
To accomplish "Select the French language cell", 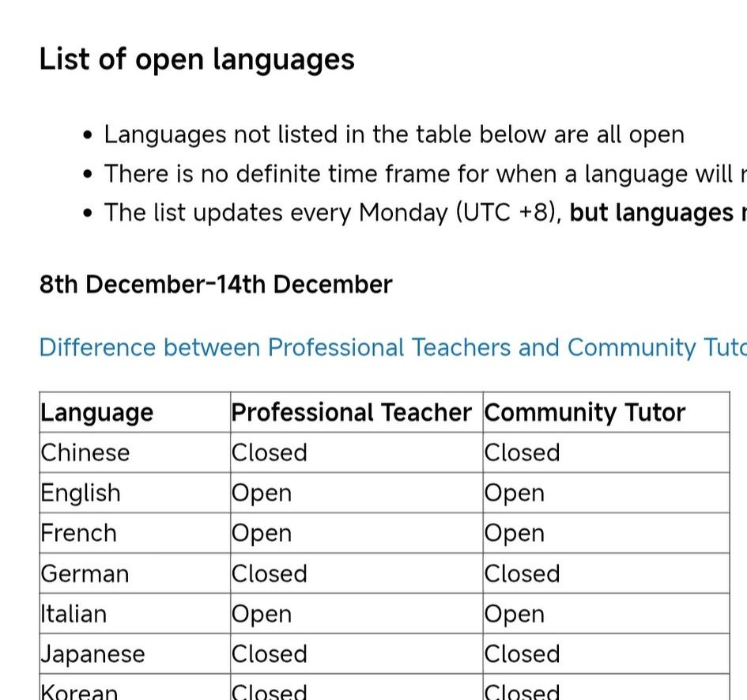I will pos(135,533).
